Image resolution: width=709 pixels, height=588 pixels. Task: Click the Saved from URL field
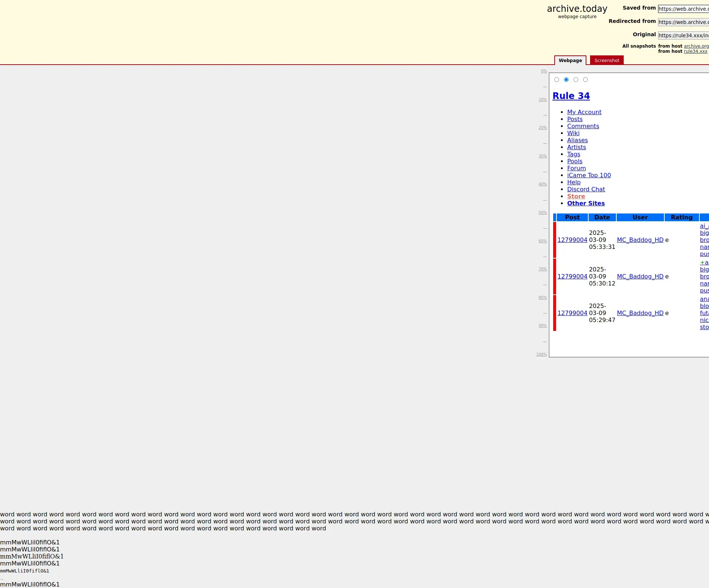[683, 9]
